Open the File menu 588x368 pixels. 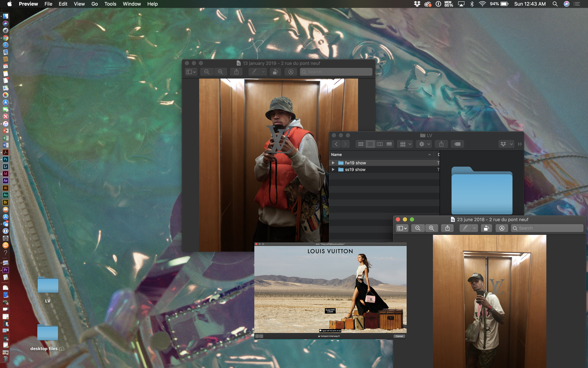click(48, 4)
